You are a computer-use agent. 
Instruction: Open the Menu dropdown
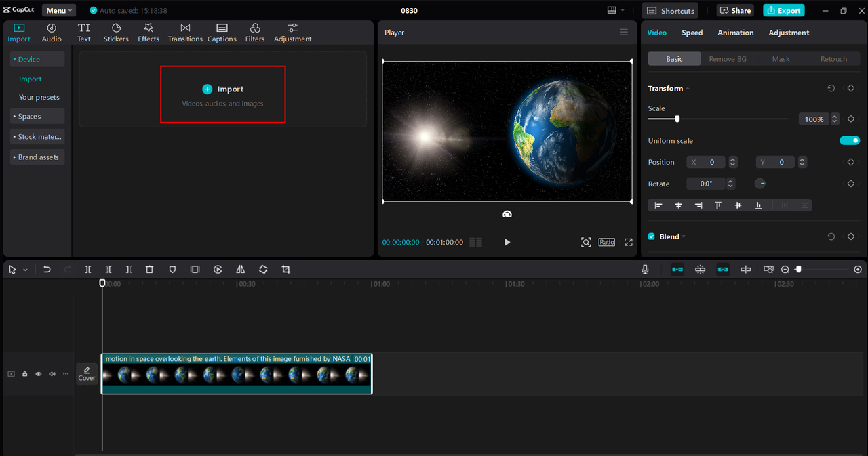click(x=59, y=10)
